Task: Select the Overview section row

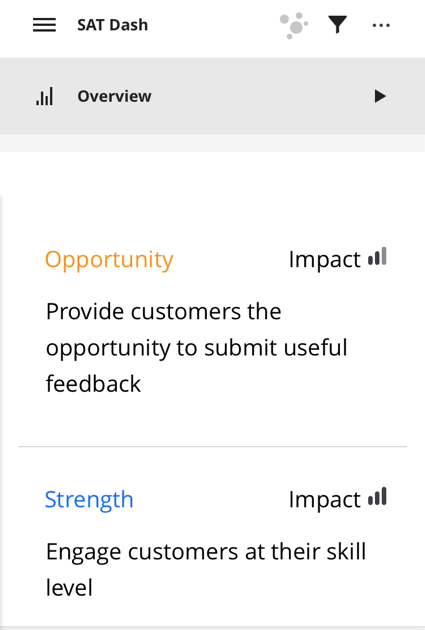Action: (x=212, y=96)
